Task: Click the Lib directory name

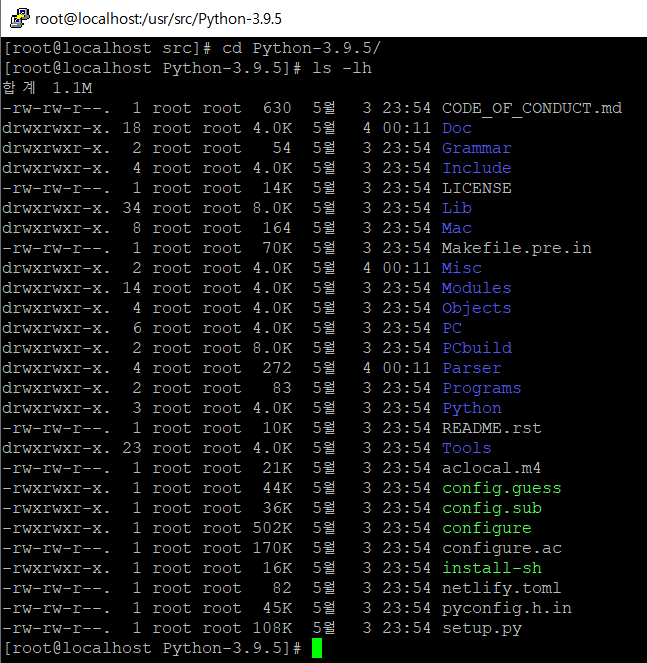Action: (x=457, y=208)
